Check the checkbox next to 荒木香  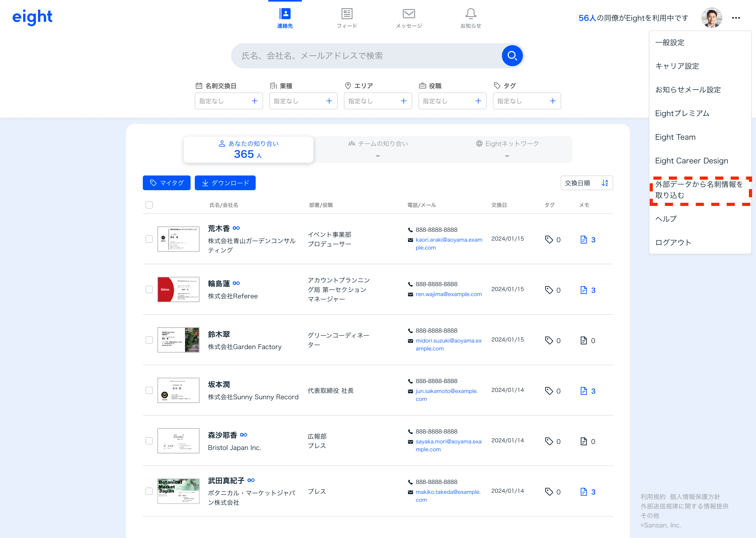(149, 239)
